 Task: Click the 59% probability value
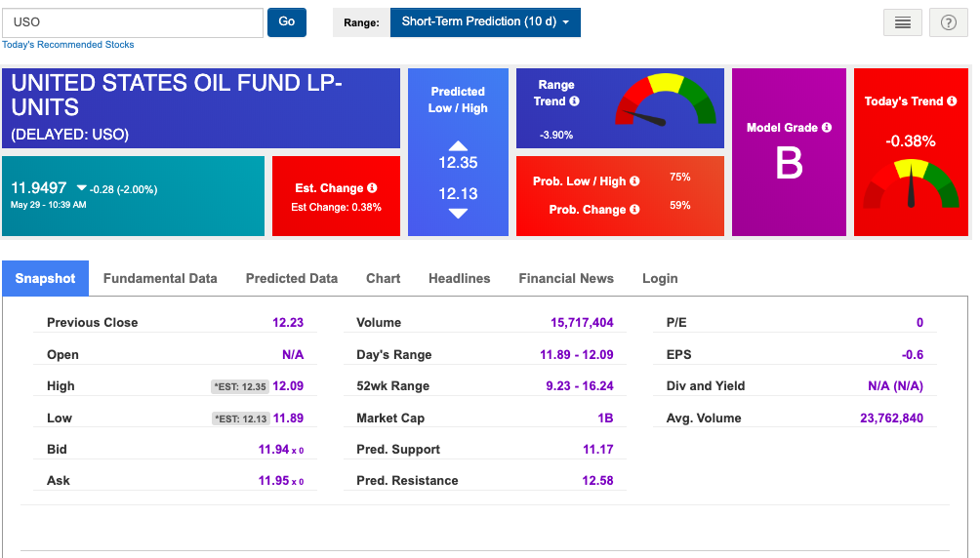click(680, 205)
